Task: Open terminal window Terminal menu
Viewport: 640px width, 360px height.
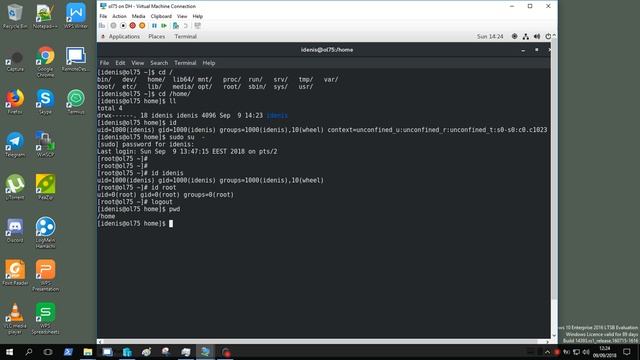Action: click(185, 63)
